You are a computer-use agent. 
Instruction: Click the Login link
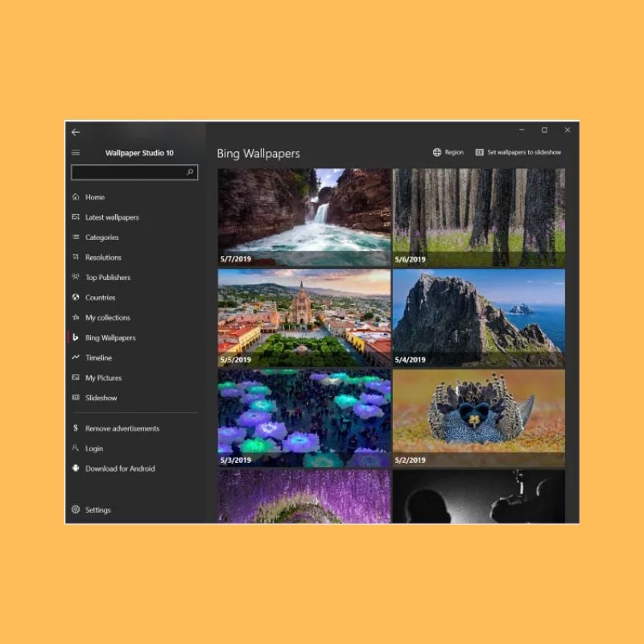click(94, 448)
